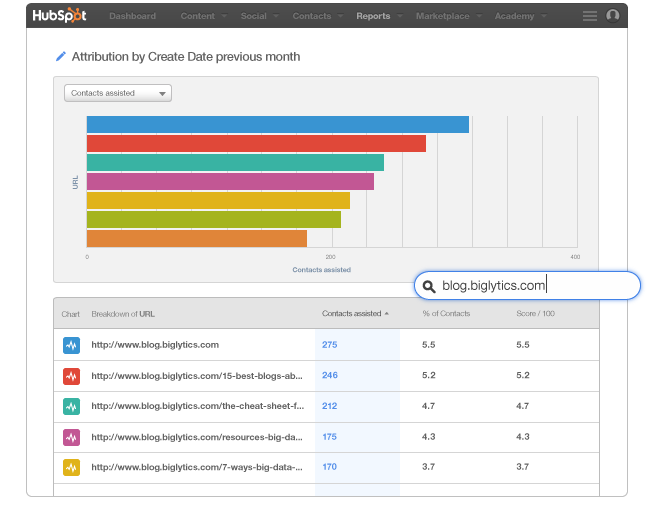Open the blog.biglytics.com homepage URL link
Viewport: 650px width, 525px height.
[155, 345]
